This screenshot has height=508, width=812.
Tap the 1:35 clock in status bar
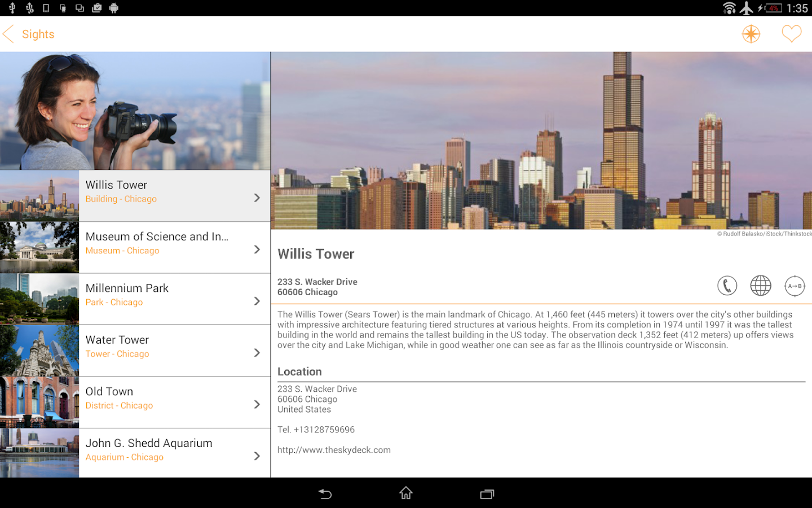coord(797,8)
